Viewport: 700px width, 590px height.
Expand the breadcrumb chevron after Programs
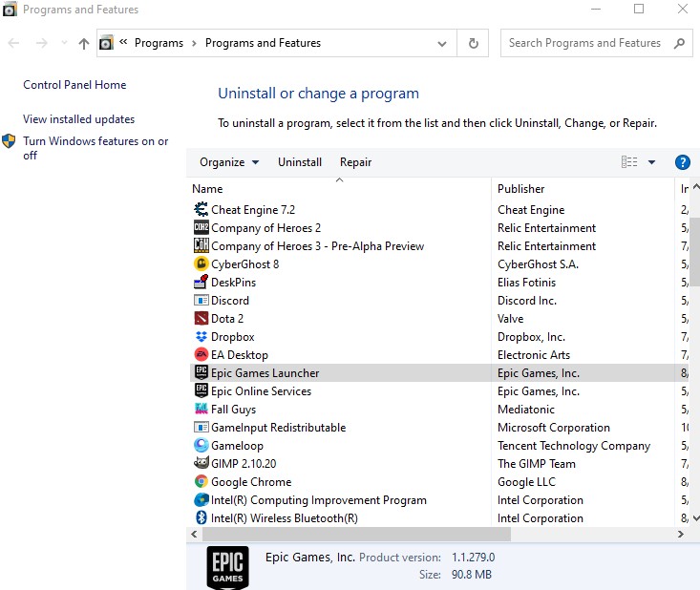pyautogui.click(x=194, y=43)
